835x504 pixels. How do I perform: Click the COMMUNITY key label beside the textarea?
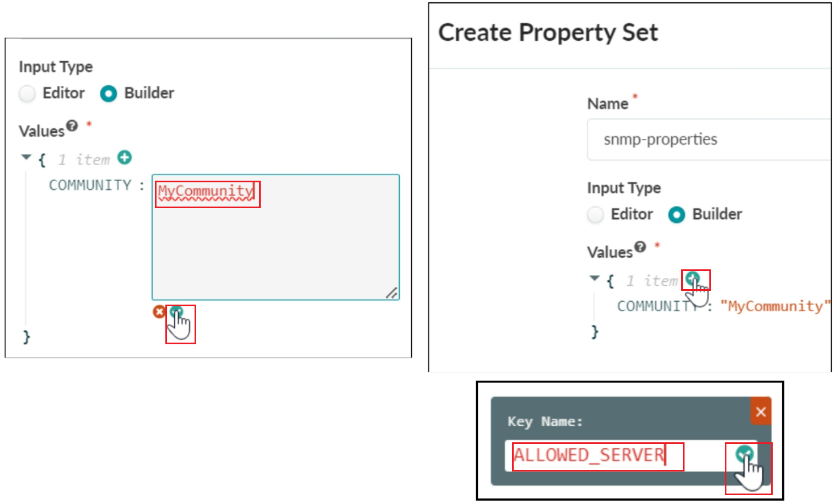point(90,185)
